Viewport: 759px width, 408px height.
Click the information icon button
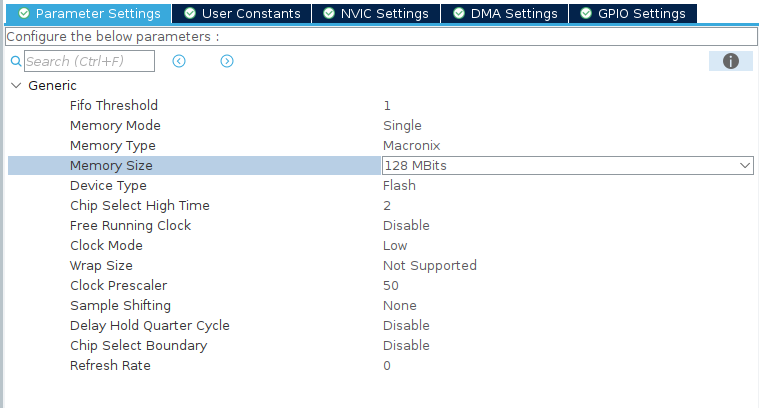[730, 61]
